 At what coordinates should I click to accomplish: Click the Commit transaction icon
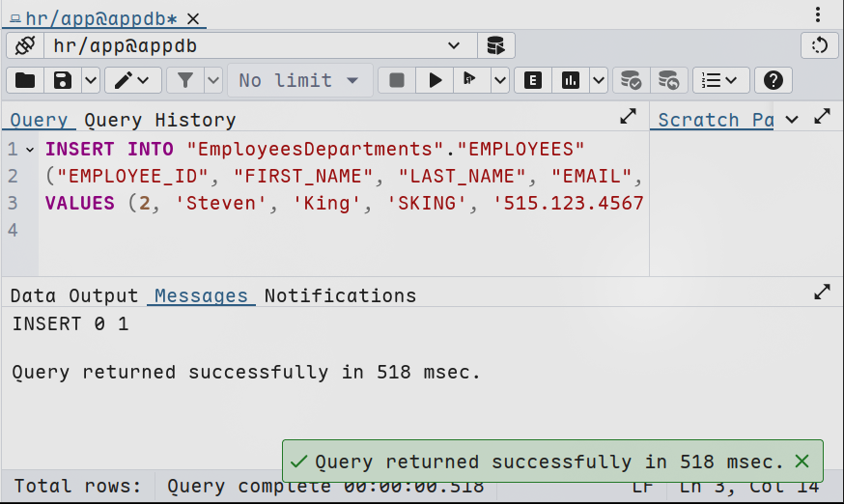[x=631, y=80]
